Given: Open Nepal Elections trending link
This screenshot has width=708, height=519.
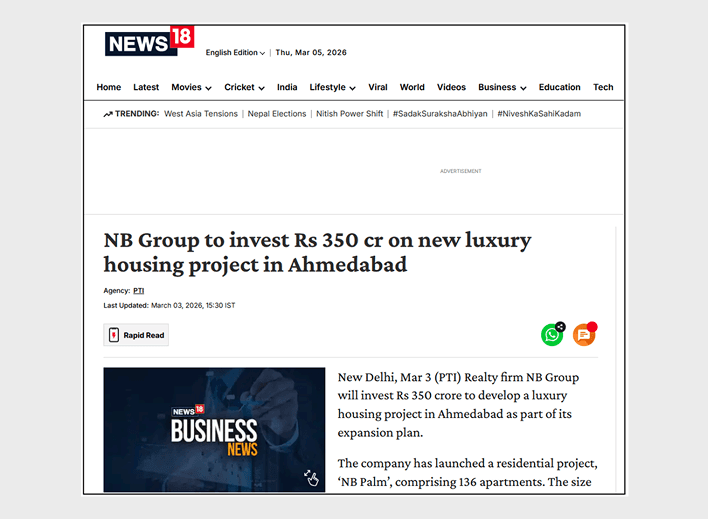Looking at the screenshot, I should [277, 114].
